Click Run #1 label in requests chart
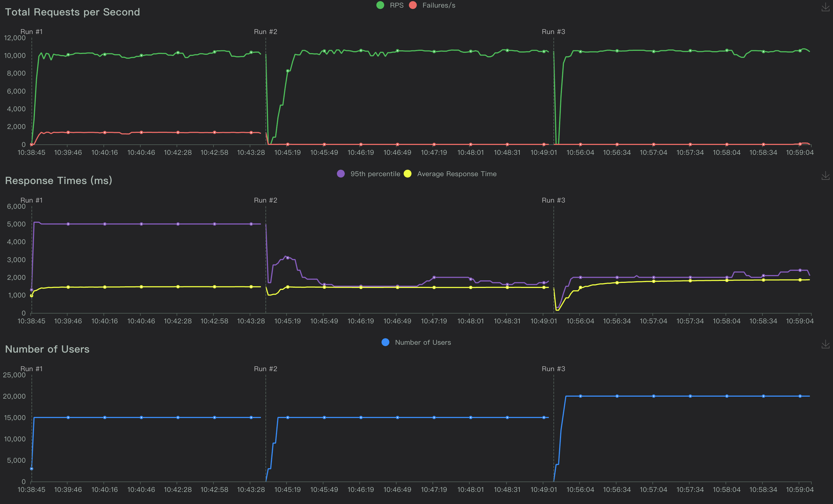This screenshot has height=504, width=833. (31, 32)
